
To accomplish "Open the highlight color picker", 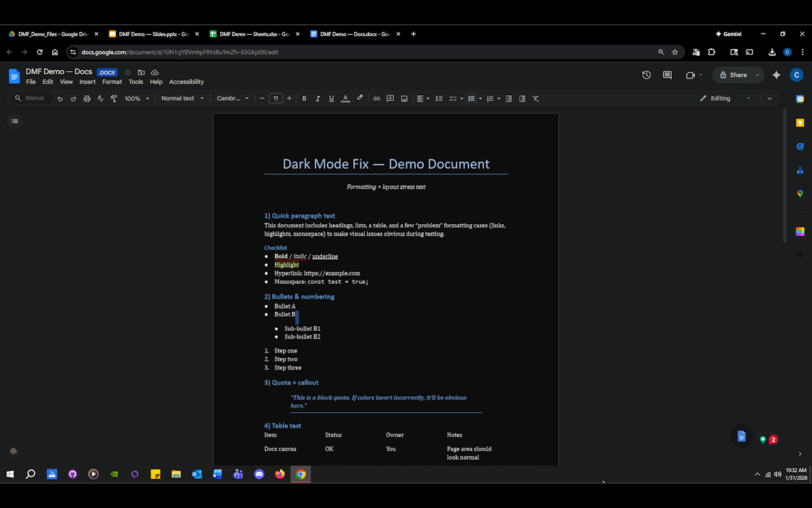I will pos(360,98).
